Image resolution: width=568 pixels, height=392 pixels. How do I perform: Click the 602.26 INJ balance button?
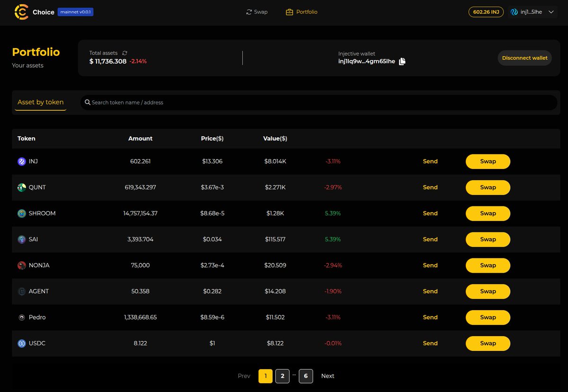[486, 12]
